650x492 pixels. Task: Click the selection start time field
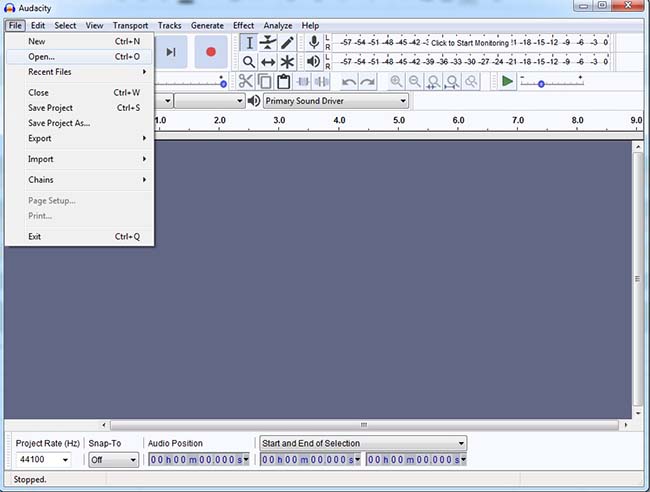click(307, 459)
